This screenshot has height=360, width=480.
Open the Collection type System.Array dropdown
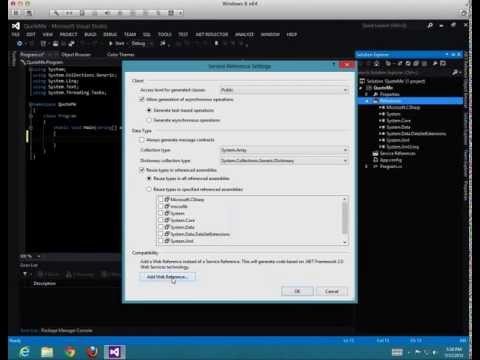[284, 150]
